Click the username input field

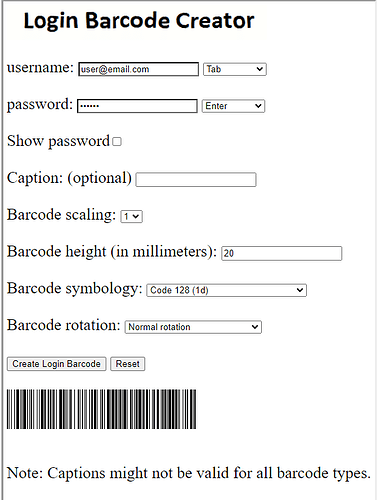138,69
